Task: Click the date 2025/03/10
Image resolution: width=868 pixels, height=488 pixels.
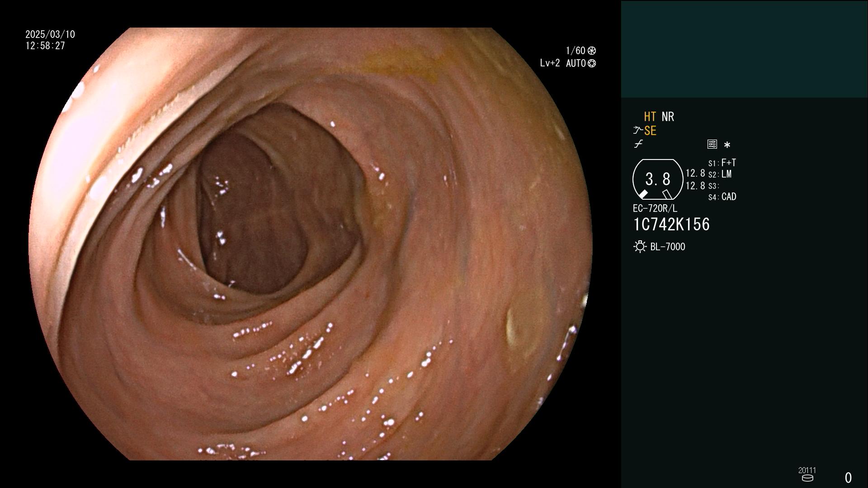Action: click(x=50, y=34)
